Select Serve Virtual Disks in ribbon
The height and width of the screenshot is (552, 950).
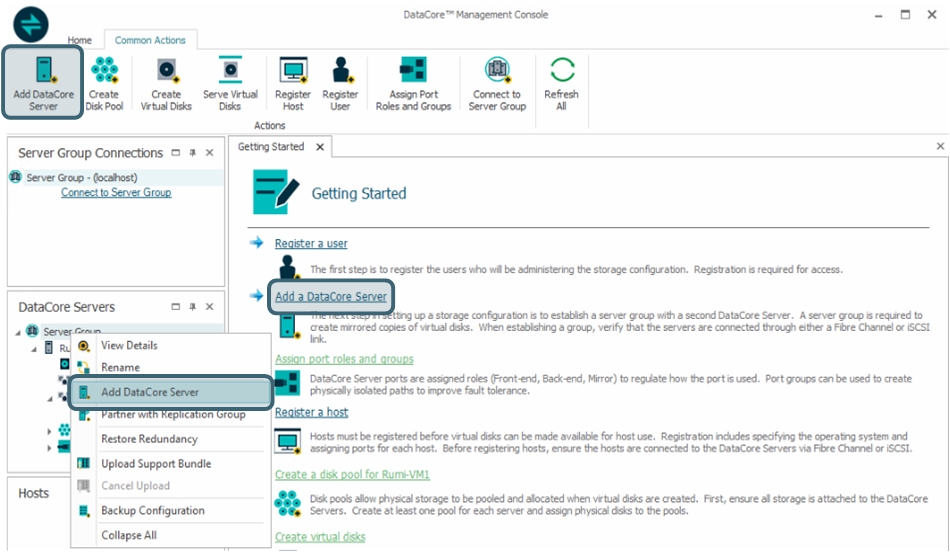pos(230,83)
